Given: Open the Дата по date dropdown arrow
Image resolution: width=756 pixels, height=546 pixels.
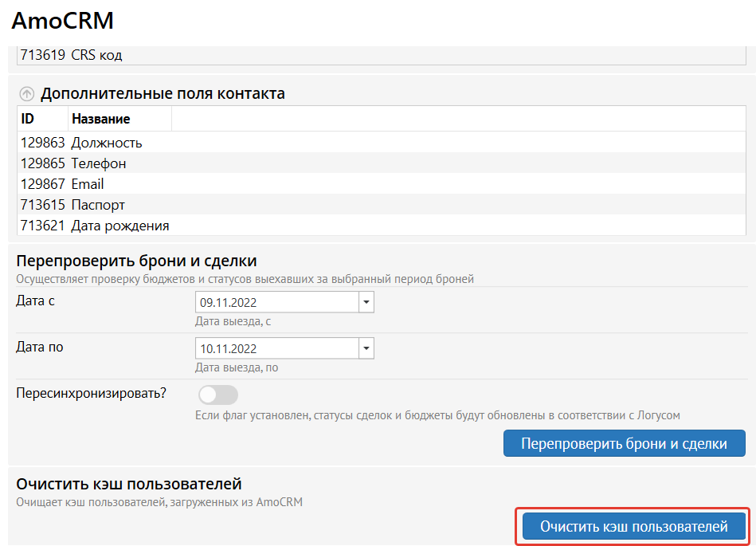Looking at the screenshot, I should pyautogui.click(x=366, y=348).
